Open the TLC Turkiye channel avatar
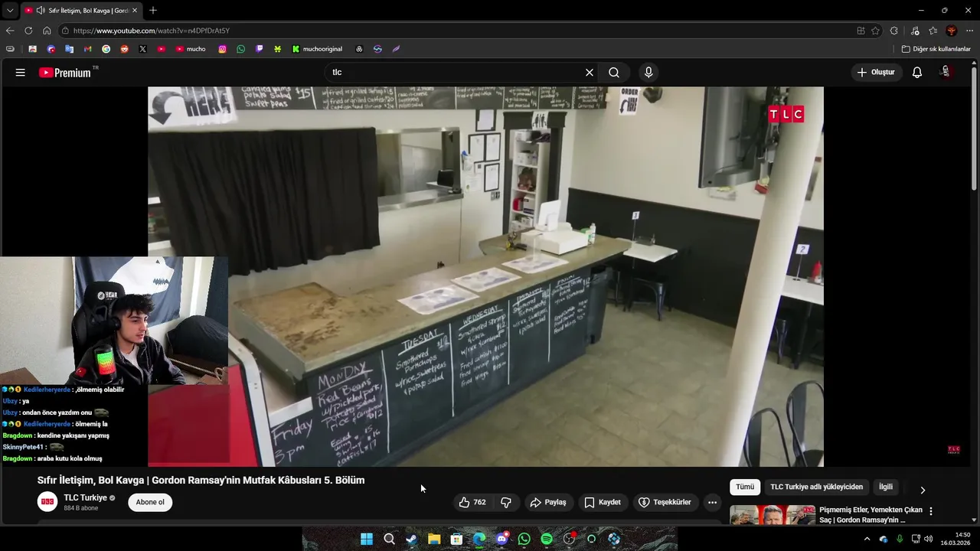Viewport: 980px width, 551px height. tap(47, 502)
